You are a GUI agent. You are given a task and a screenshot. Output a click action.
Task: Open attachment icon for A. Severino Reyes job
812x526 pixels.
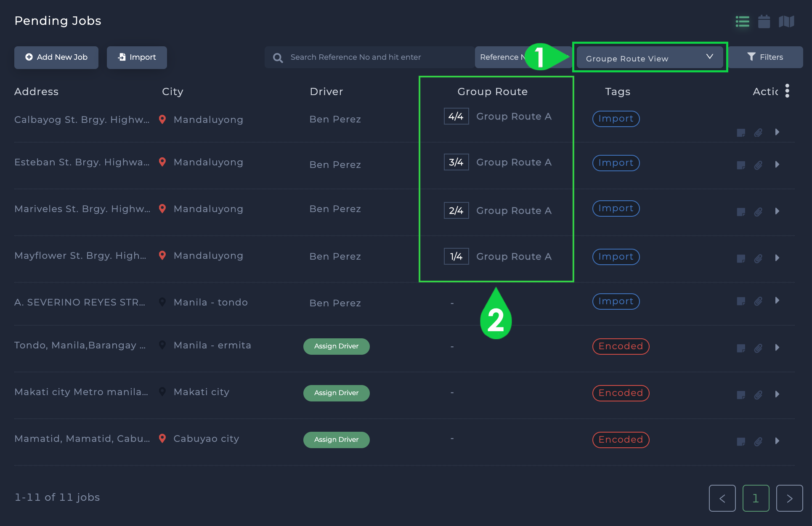(x=758, y=301)
